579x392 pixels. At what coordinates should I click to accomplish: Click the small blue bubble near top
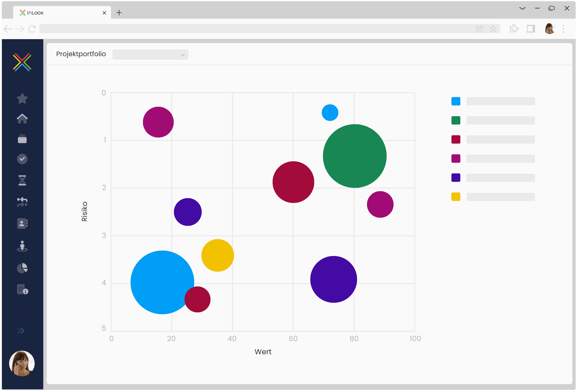330,112
